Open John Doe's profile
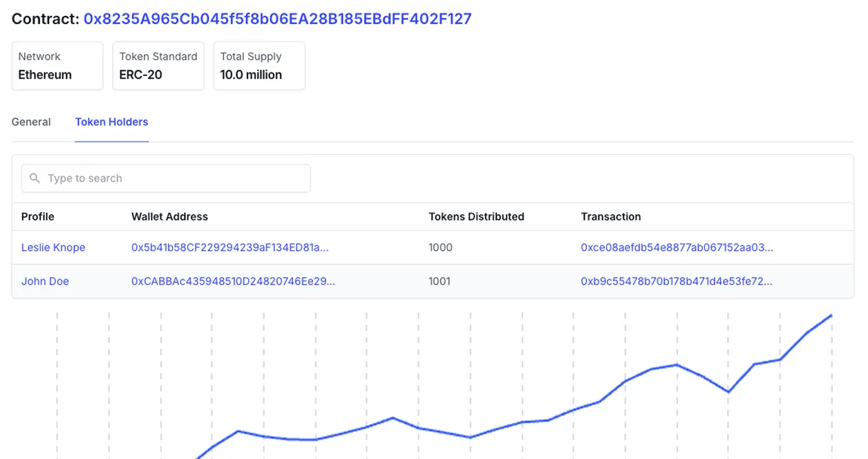This screenshot has height=459, width=868. click(x=45, y=281)
